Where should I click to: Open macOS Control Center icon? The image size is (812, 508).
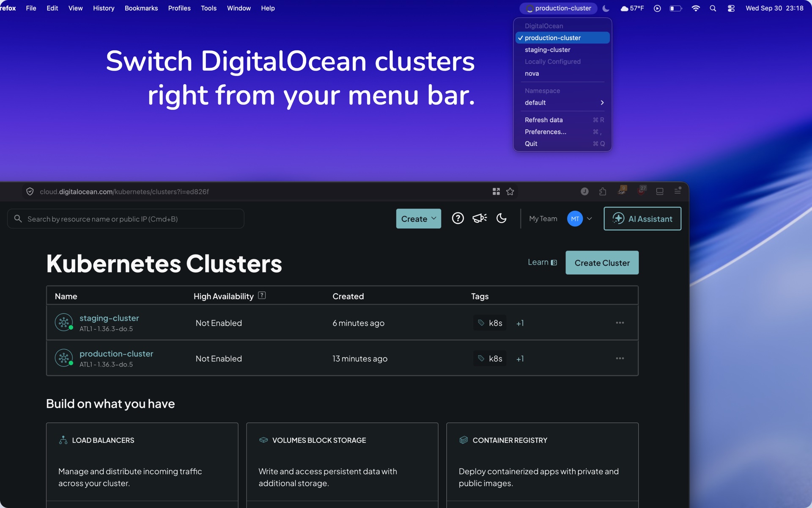(x=731, y=8)
